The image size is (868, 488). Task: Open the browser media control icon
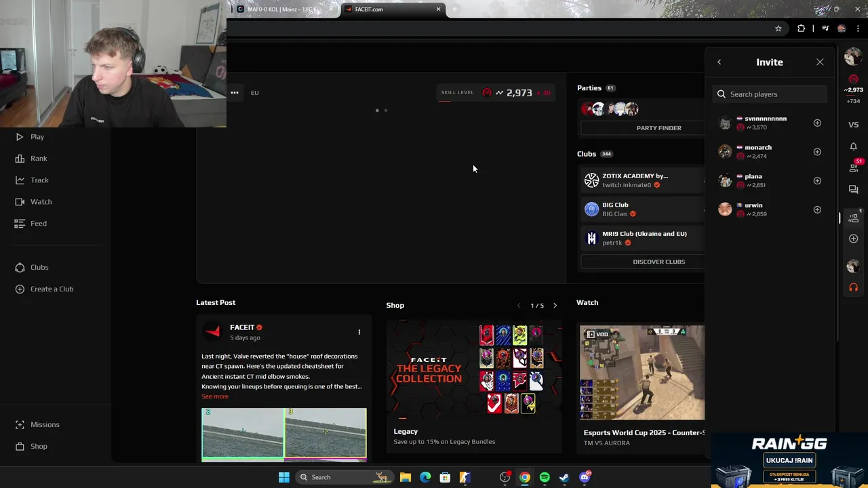point(825,28)
